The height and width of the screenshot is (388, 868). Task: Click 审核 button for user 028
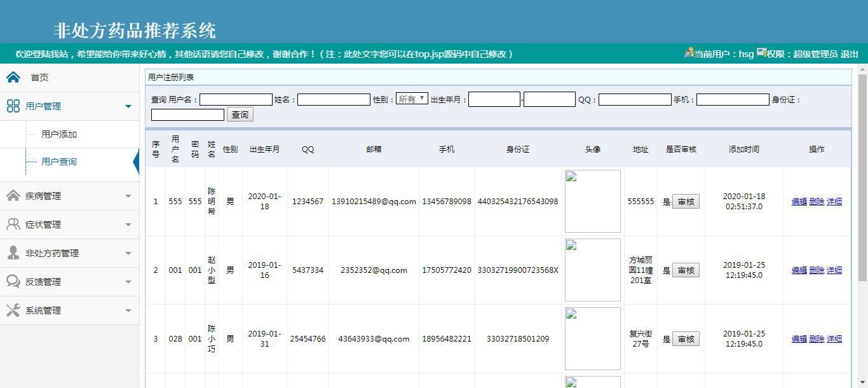[x=686, y=339]
